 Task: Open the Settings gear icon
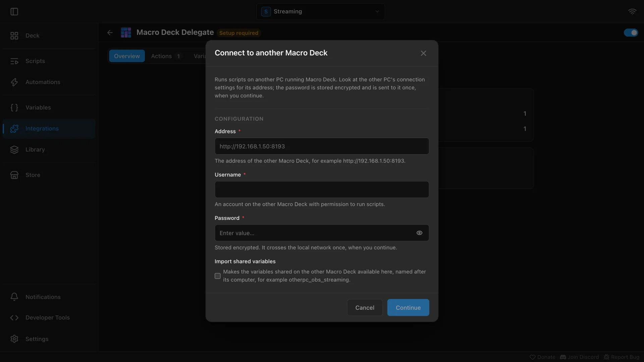[14, 339]
